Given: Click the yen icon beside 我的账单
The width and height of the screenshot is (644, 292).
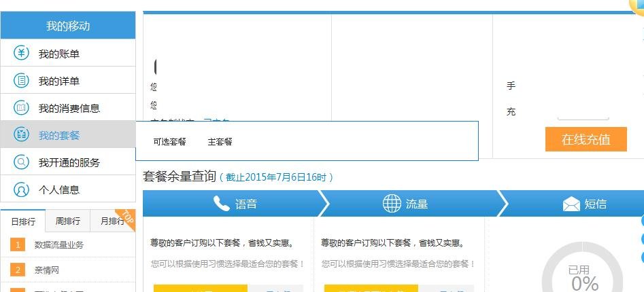Looking at the screenshot, I should tap(21, 53).
